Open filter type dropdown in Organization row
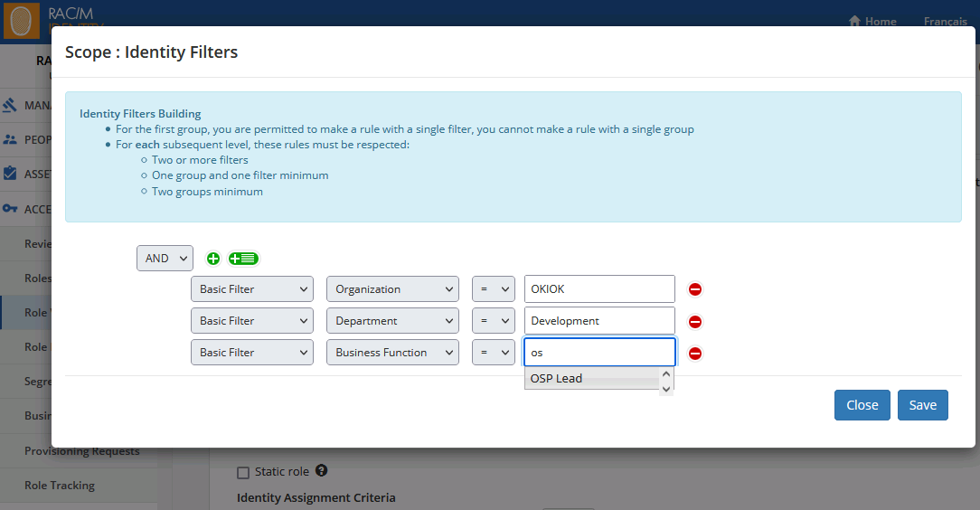Viewport: 980px width, 510px height. pos(252,289)
